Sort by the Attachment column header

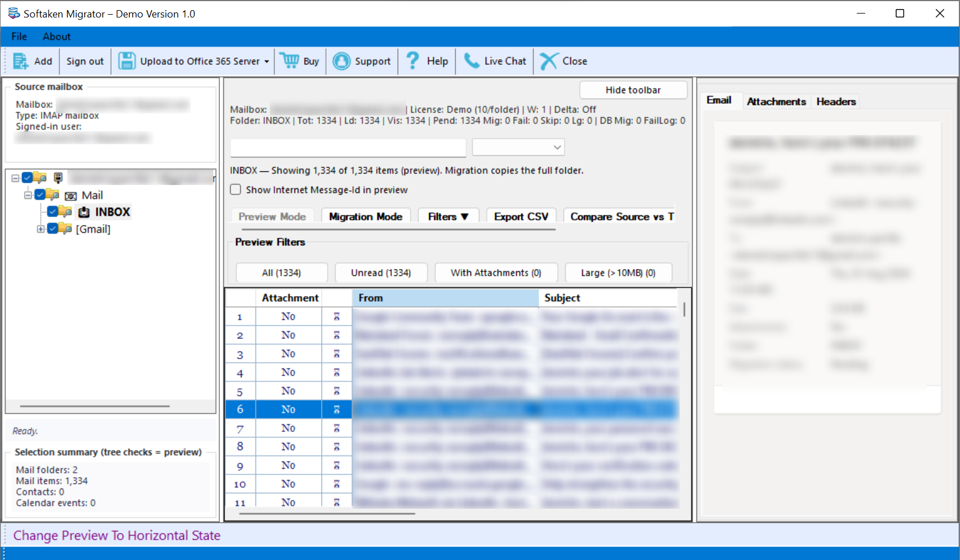click(x=290, y=298)
